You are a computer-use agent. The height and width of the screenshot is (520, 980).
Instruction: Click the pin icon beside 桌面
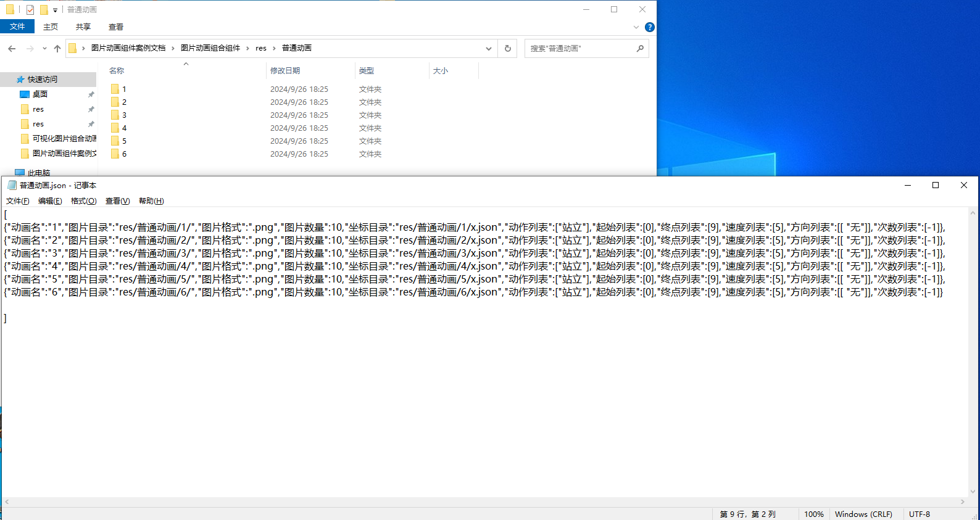91,94
